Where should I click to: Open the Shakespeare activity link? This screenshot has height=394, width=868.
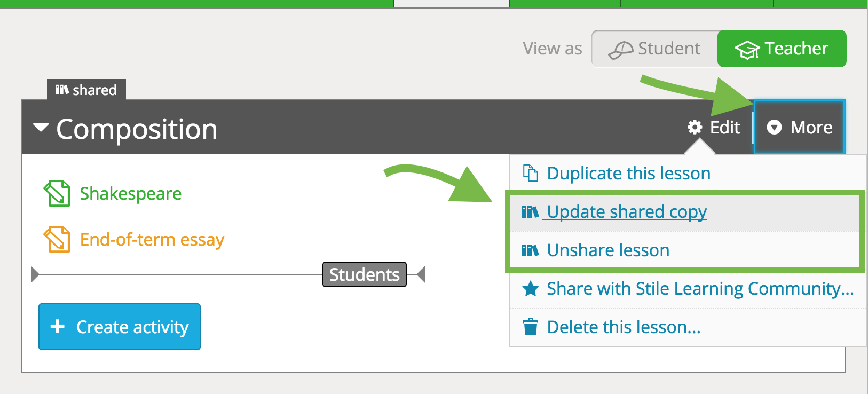pos(130,193)
